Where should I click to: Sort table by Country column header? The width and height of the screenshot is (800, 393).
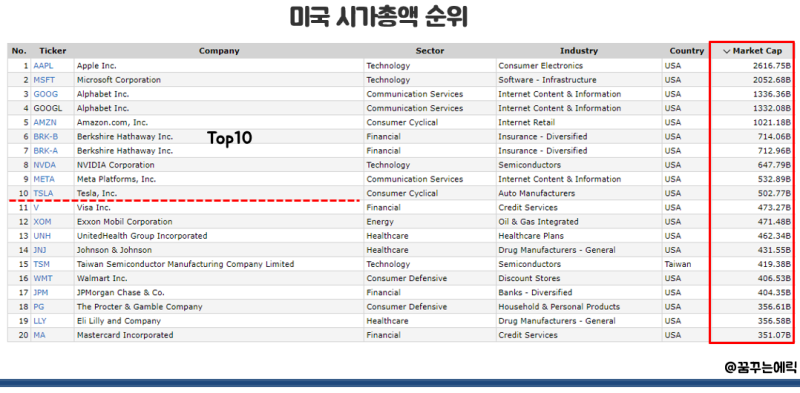pos(687,51)
